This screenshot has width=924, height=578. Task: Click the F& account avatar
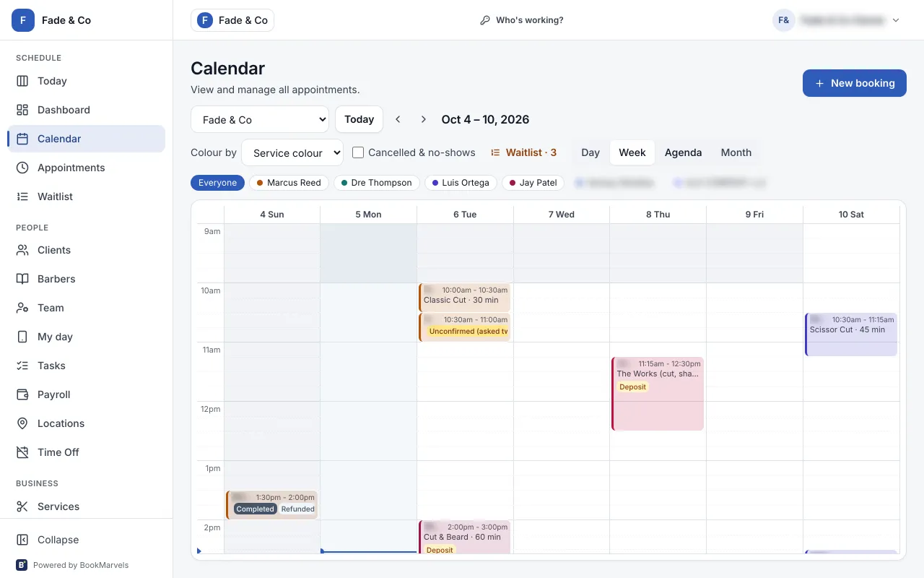[x=784, y=20]
